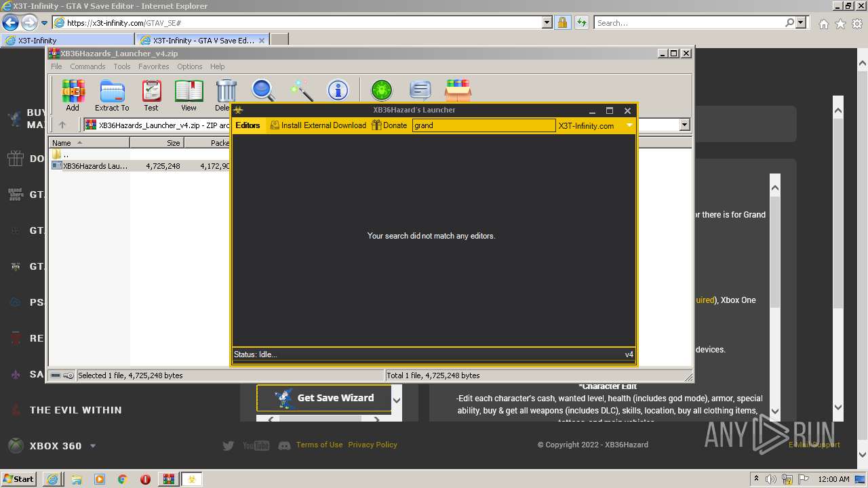Image resolution: width=868 pixels, height=488 pixels.
Task: Open Opera from the taskbar
Action: 145,479
